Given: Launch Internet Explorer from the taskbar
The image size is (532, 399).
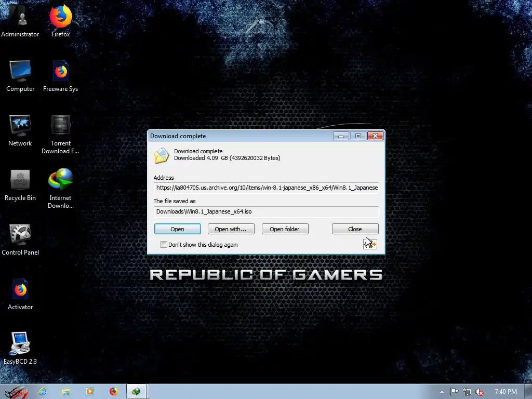Looking at the screenshot, I should [42, 392].
